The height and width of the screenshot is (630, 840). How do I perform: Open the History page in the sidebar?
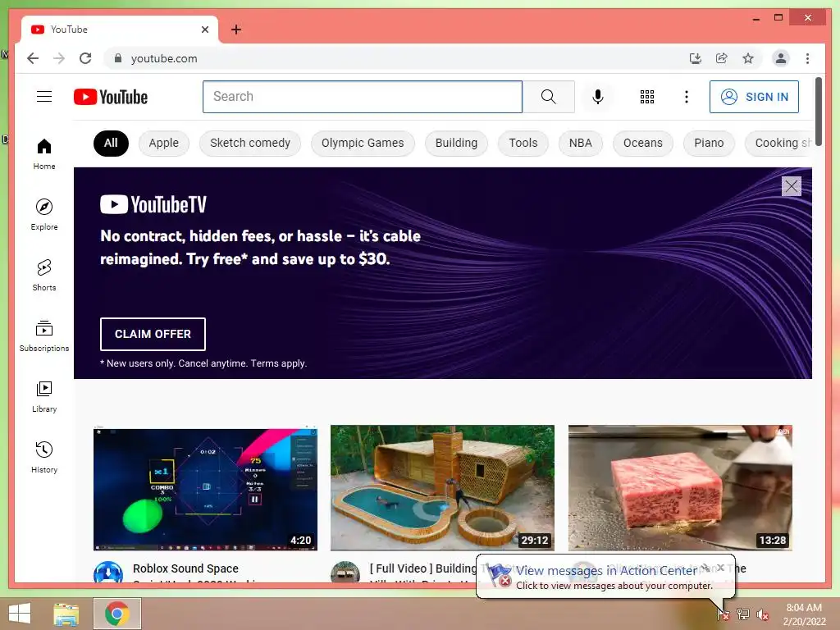click(x=44, y=456)
